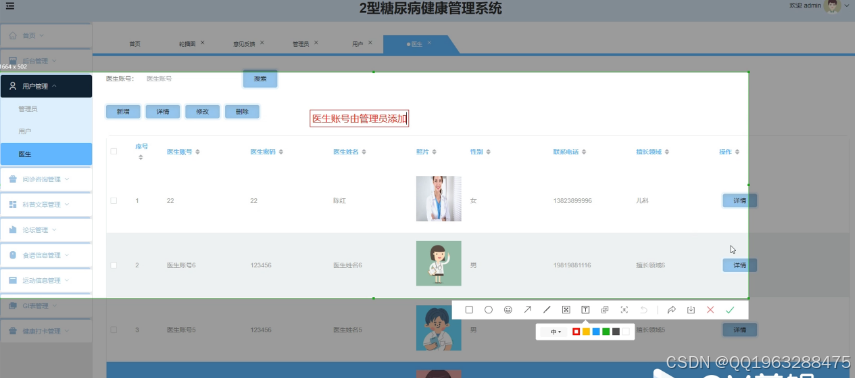855x378 pixels.
Task: Click the 运动信息管理 sidebar icon
Action: (x=13, y=280)
